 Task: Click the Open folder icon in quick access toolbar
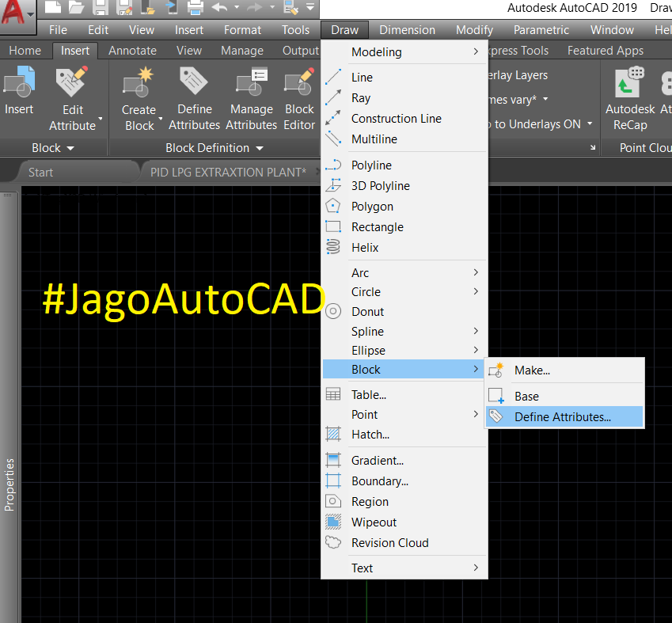pyautogui.click(x=77, y=7)
